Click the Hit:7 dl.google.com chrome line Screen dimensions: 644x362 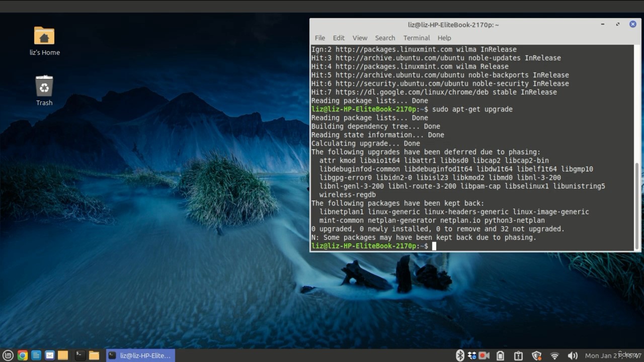pos(434,92)
